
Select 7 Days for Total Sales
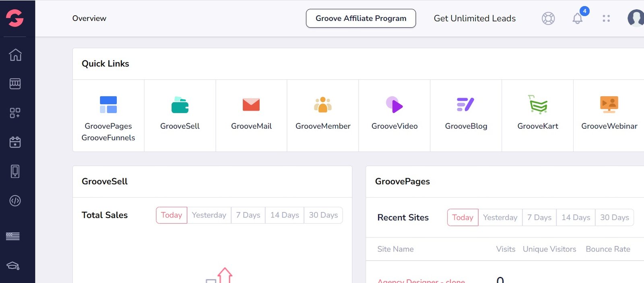pos(248,215)
